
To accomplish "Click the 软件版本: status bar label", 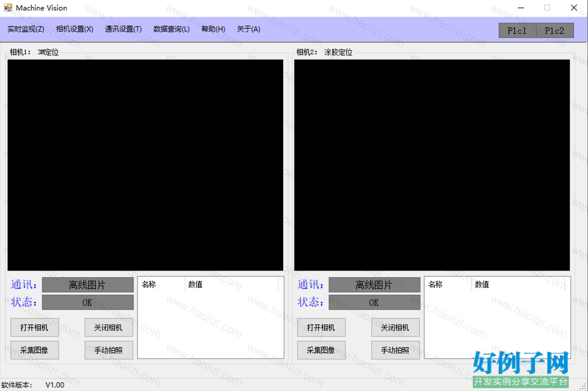I will coord(17,385).
